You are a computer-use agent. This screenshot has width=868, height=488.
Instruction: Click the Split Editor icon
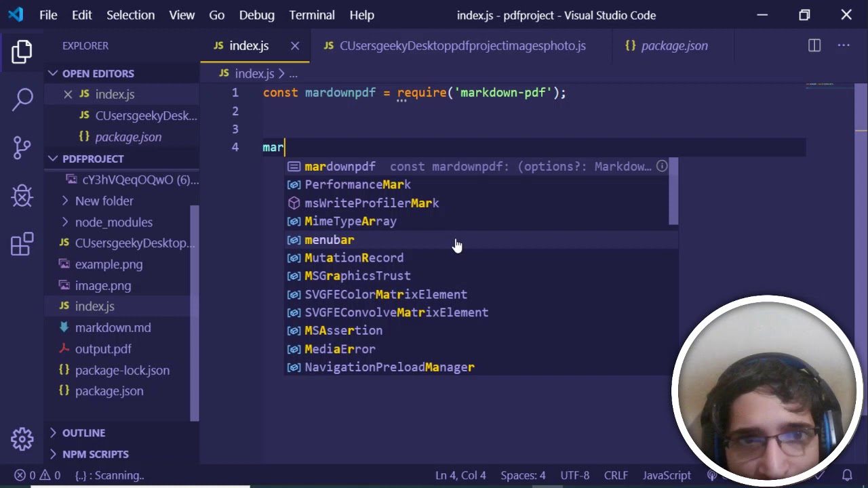coord(814,45)
